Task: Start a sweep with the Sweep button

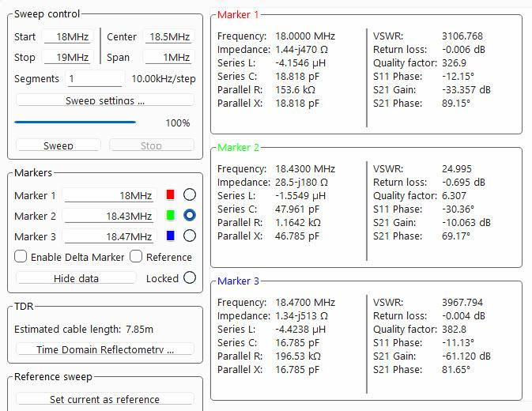Action: (x=58, y=145)
